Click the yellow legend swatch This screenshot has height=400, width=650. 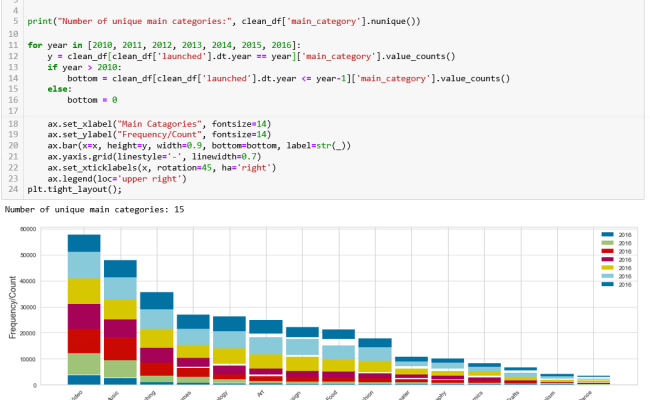coord(607,268)
